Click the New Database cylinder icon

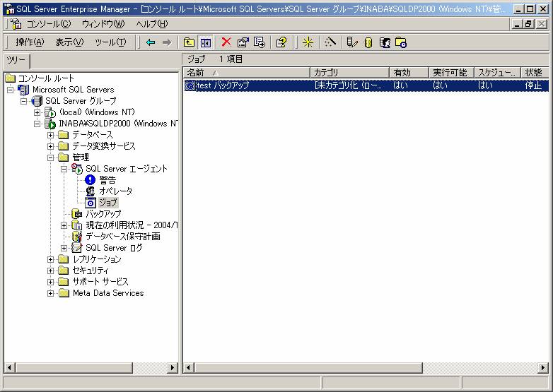pos(368,42)
